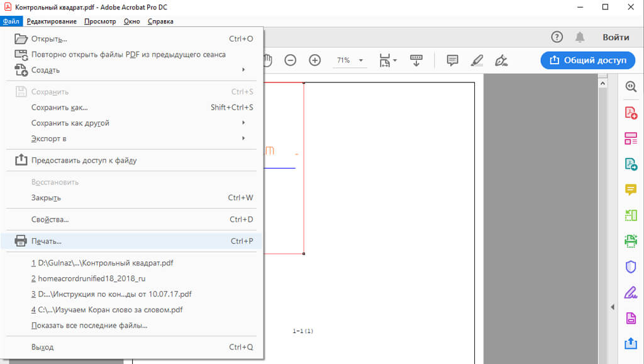Open the Create PDF tool in sidebar
Viewport: 644px width, 364px height.
(x=630, y=113)
